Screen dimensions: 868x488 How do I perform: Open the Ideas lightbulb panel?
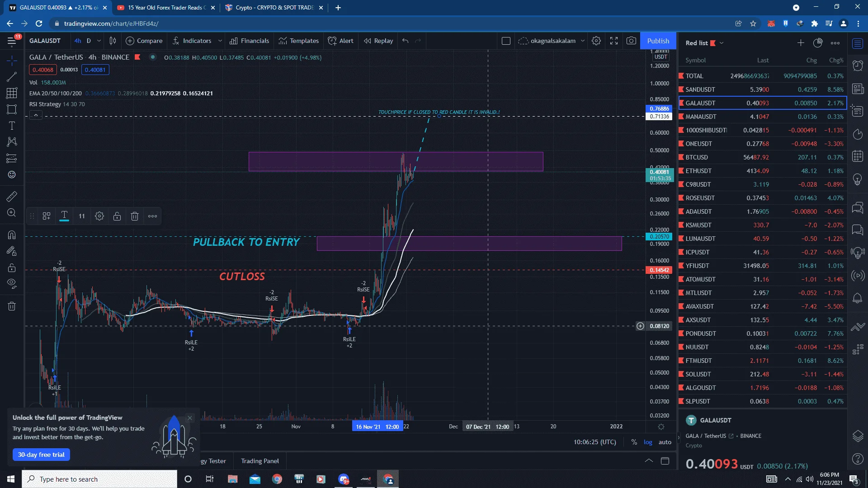[x=858, y=179]
